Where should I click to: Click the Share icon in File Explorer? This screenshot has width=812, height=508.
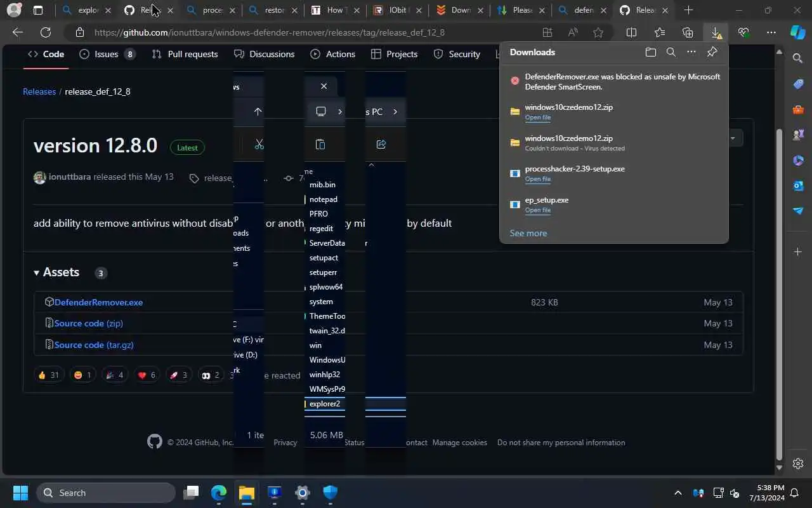point(381,144)
